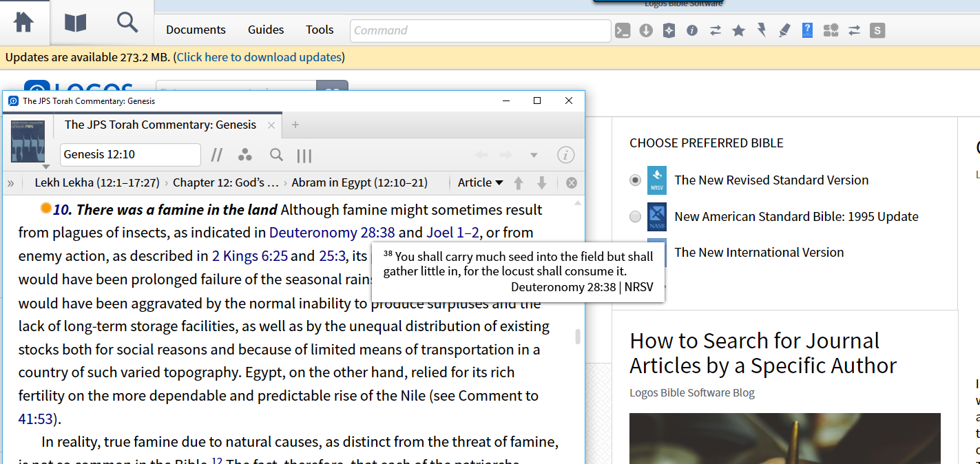Click the lightning bolt icon
This screenshot has width=980, height=464.
762,30
